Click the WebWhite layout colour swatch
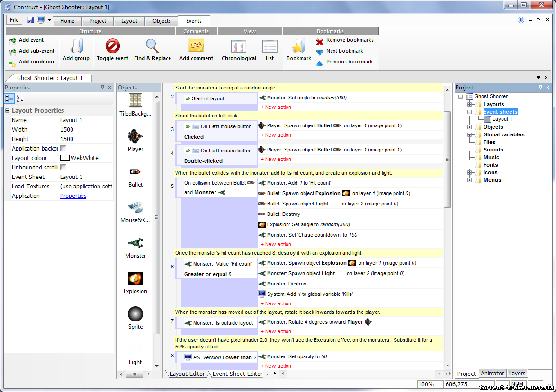 pyautogui.click(x=64, y=158)
